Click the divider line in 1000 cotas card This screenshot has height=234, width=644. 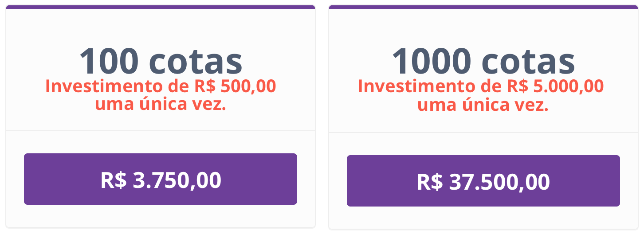click(483, 133)
